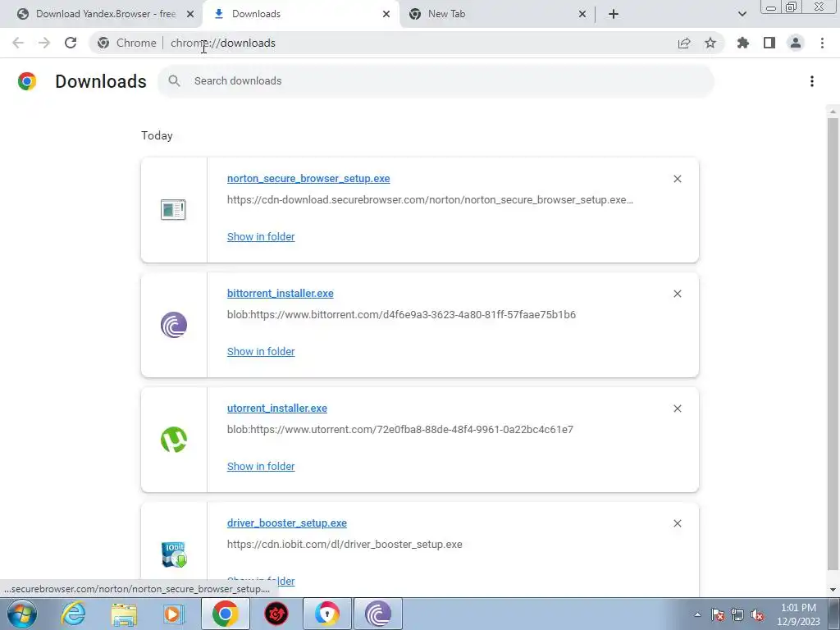Screen dimensions: 840x630
Task: Open File Explorer from taskbar
Action: point(124,614)
